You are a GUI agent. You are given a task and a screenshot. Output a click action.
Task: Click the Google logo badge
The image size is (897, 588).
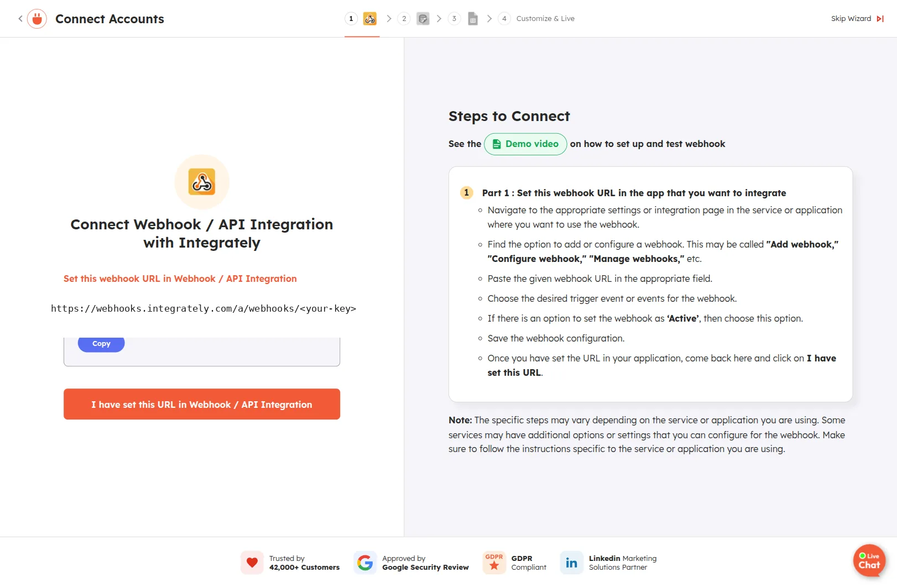pos(365,563)
